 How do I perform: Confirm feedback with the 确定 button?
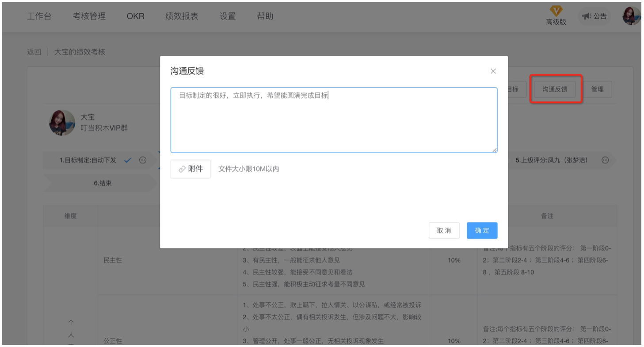(482, 231)
